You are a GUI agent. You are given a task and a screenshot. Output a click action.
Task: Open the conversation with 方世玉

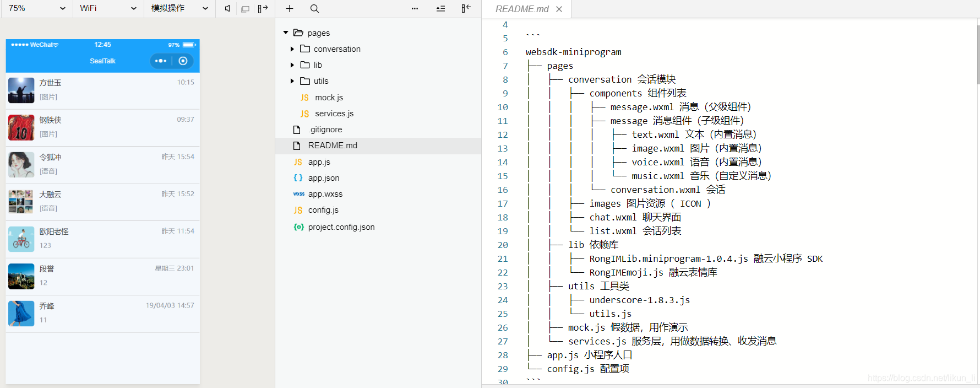pos(103,90)
